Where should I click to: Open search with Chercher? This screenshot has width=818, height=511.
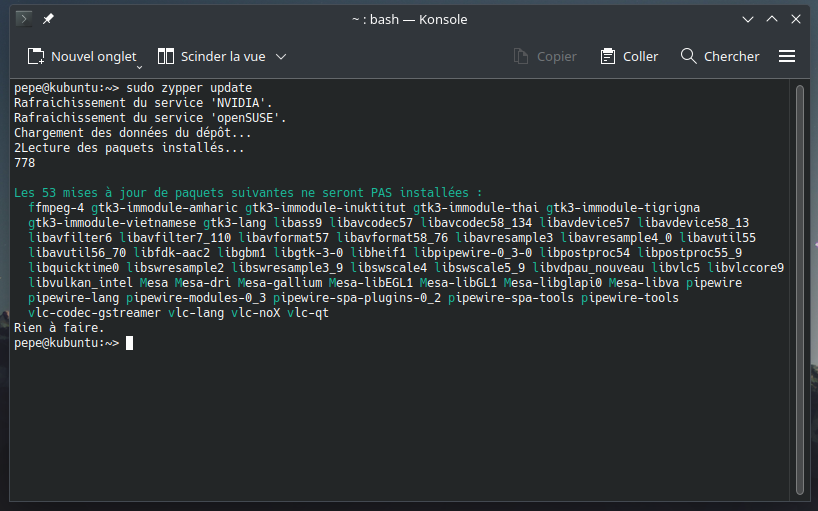tap(720, 56)
